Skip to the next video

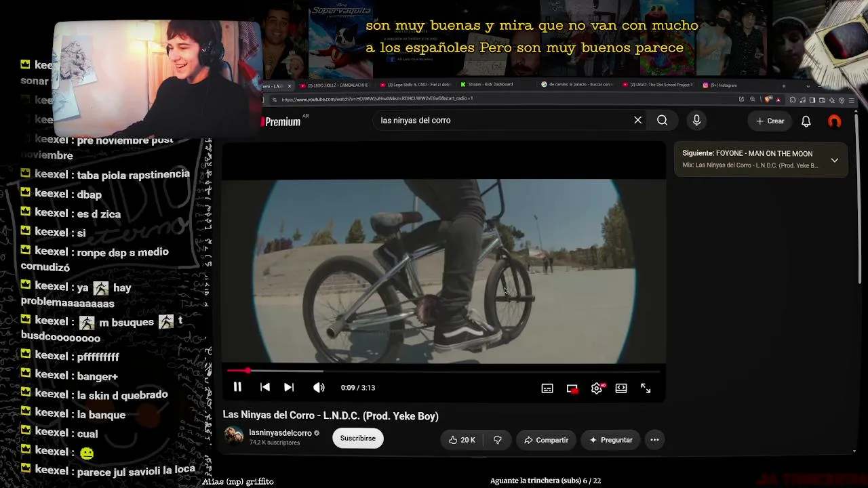[289, 388]
